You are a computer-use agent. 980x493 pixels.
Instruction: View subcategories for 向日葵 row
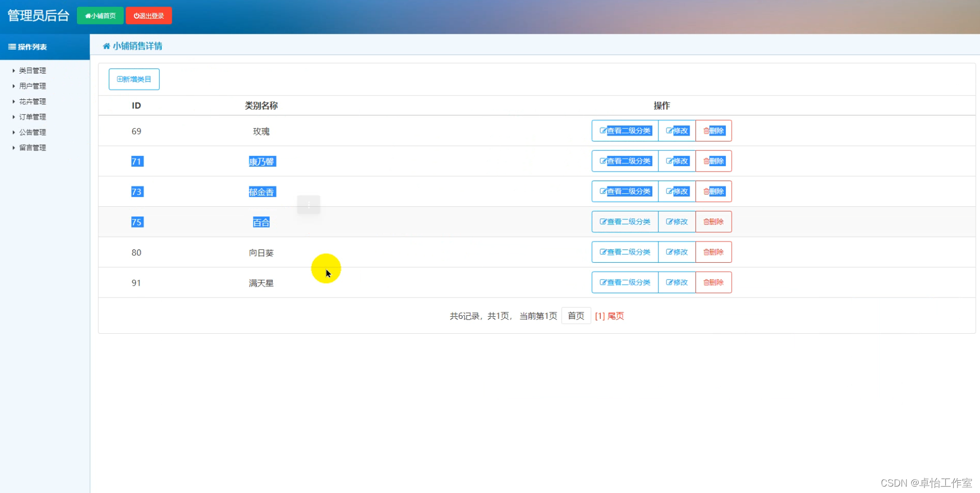tap(625, 252)
